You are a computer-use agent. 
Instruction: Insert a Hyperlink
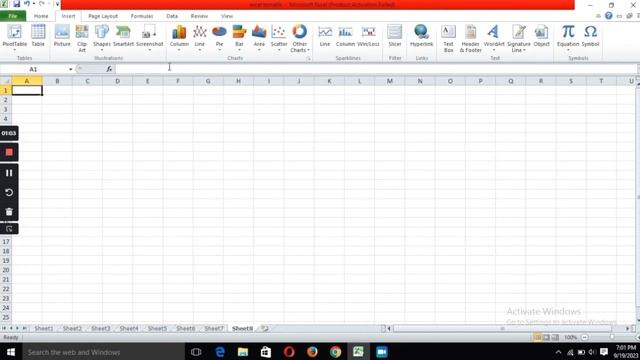point(421,36)
